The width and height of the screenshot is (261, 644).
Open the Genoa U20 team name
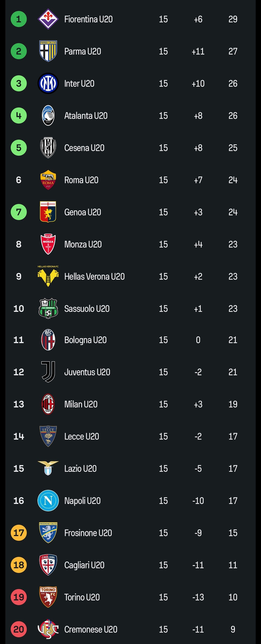(x=82, y=212)
